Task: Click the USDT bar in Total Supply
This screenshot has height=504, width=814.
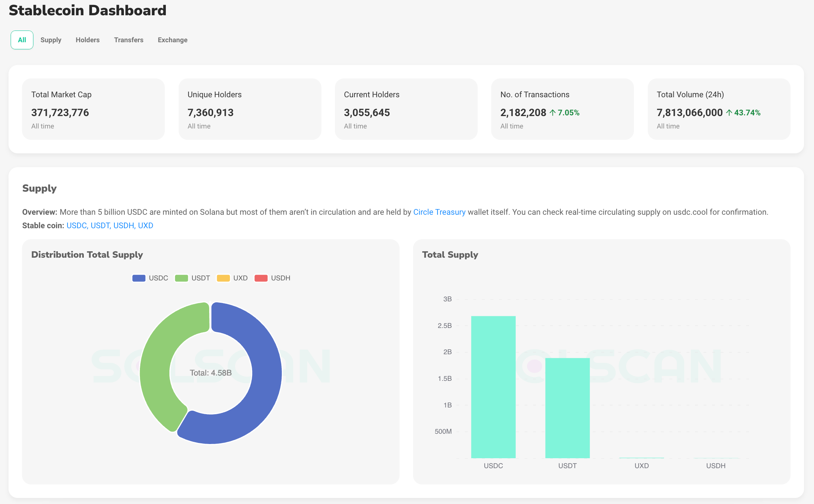Action: click(x=568, y=408)
